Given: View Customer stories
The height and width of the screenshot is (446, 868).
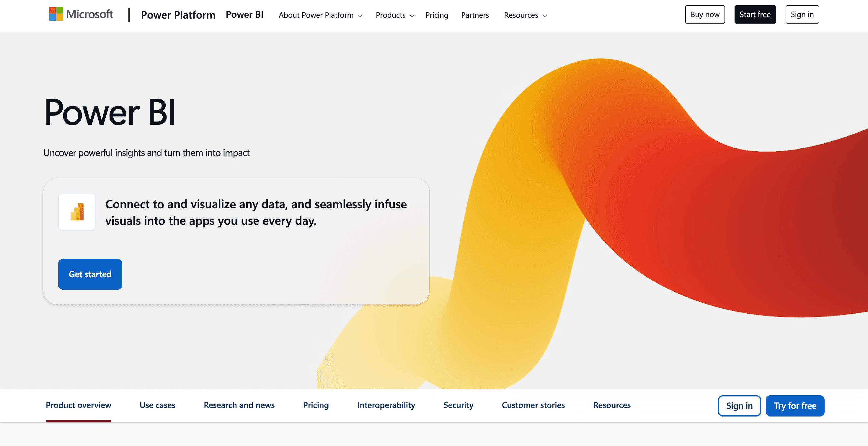Looking at the screenshot, I should click(533, 405).
